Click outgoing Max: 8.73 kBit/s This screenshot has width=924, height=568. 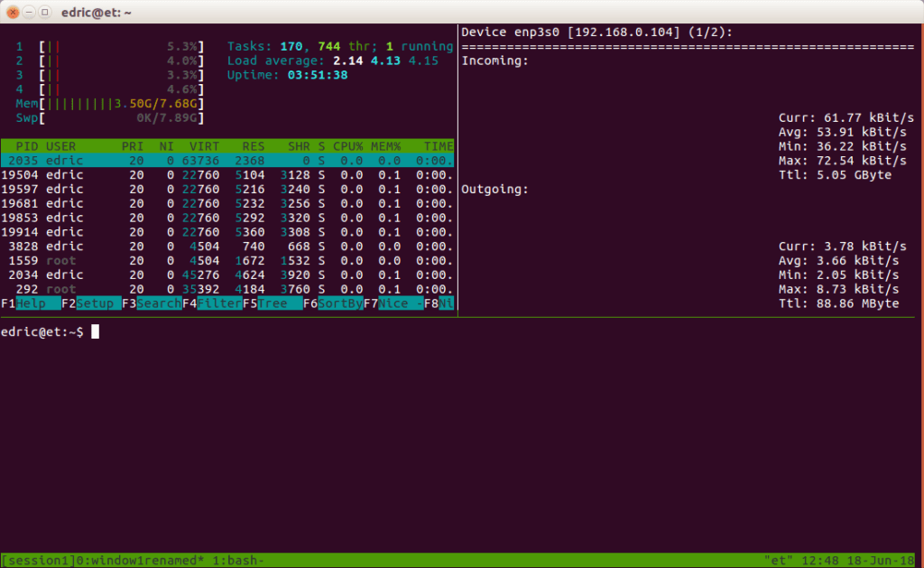838,289
